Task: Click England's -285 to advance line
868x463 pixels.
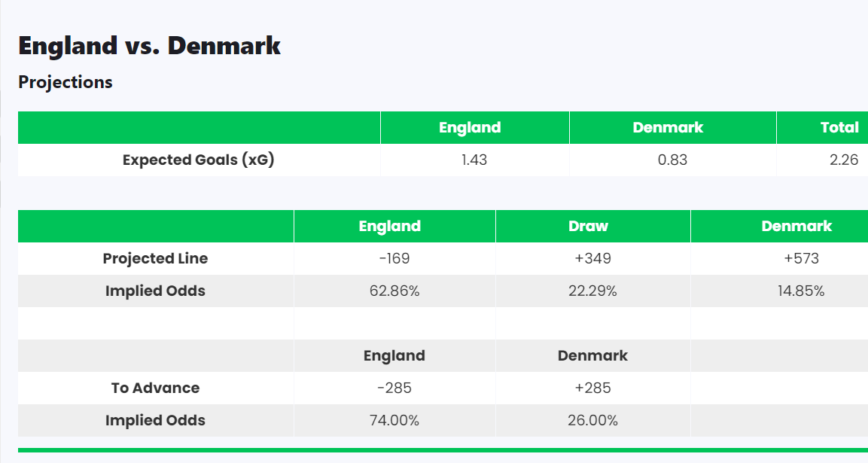Action: (394, 388)
